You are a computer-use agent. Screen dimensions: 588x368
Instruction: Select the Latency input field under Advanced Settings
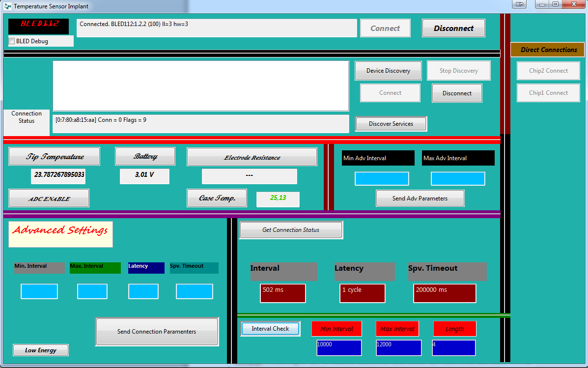click(143, 291)
